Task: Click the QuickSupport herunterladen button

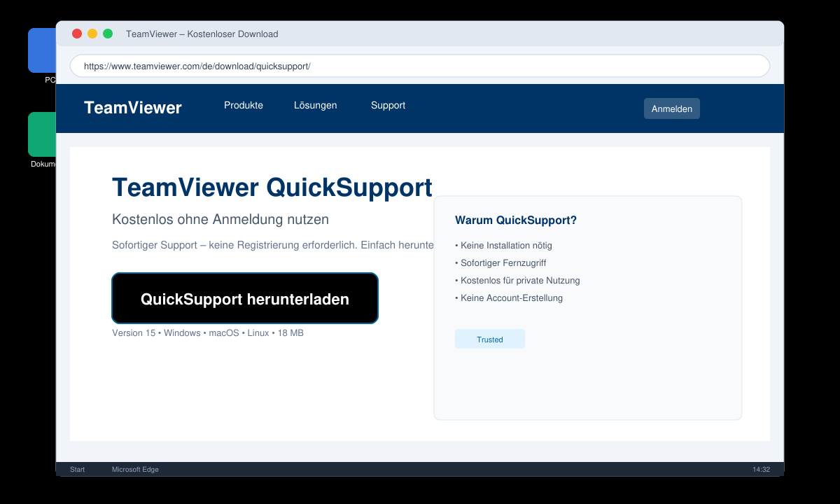Action: [x=245, y=298]
